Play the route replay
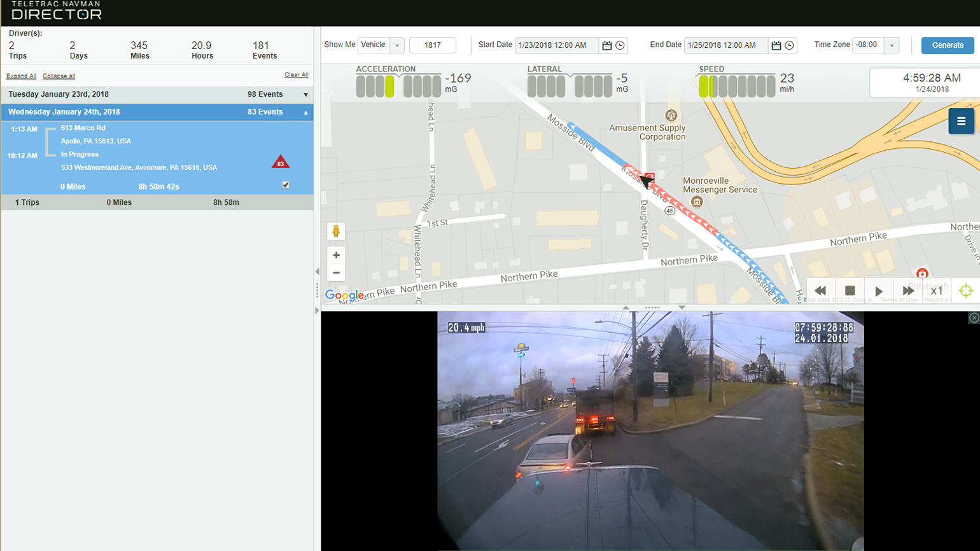The width and height of the screenshot is (980, 551). click(x=878, y=291)
